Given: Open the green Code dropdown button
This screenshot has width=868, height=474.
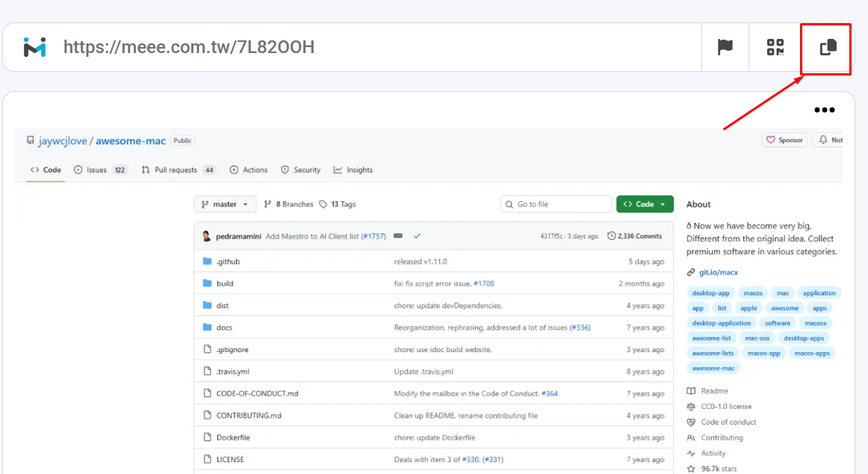Looking at the screenshot, I should point(645,204).
